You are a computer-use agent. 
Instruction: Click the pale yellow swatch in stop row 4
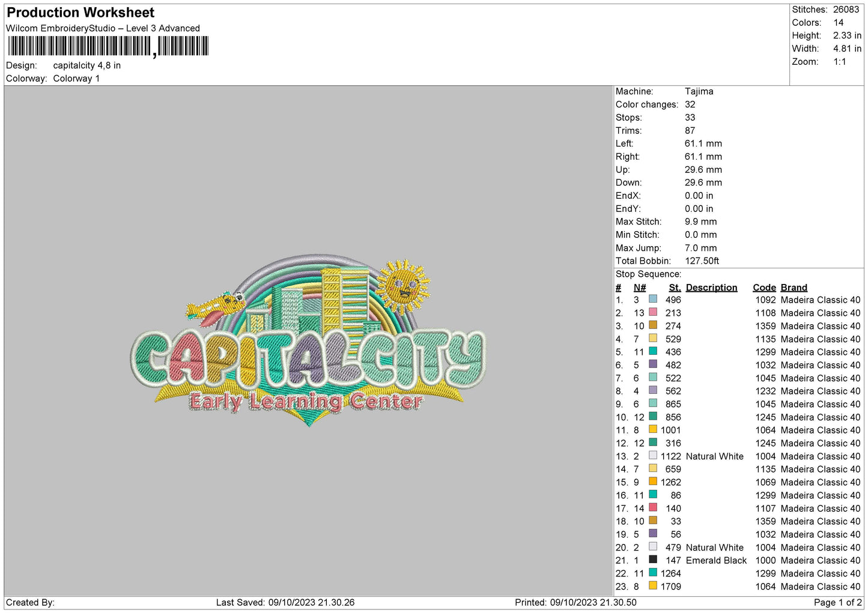tap(653, 338)
